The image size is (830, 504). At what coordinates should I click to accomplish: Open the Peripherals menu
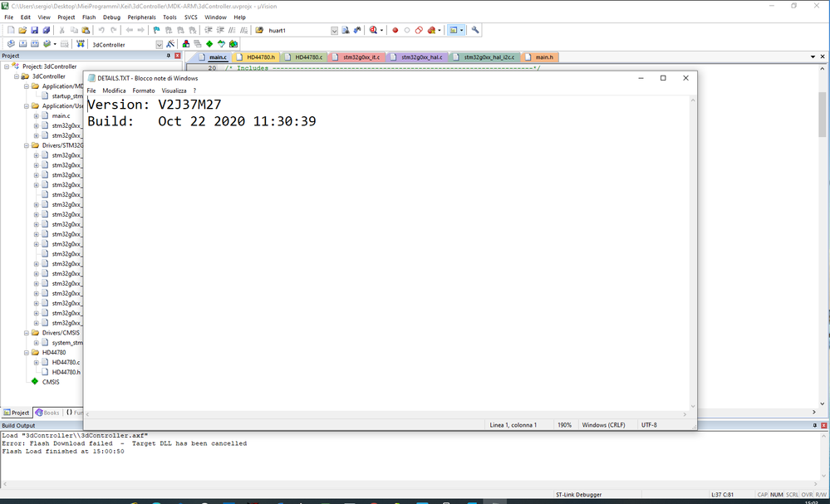tap(142, 17)
